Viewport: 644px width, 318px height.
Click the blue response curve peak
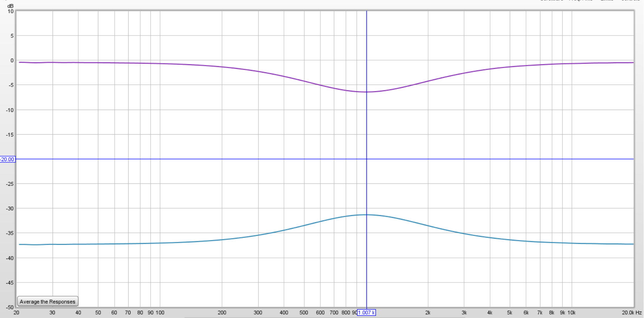pos(366,215)
